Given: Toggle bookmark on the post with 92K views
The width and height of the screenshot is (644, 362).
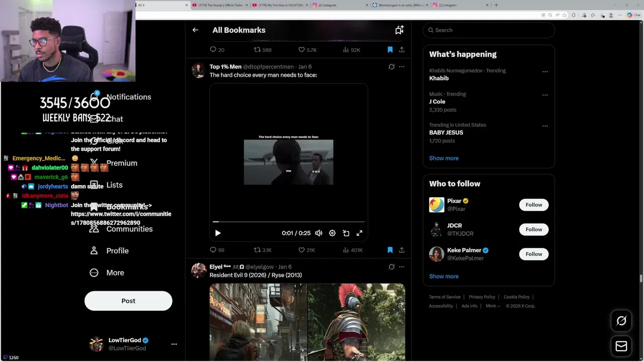Looking at the screenshot, I should tap(390, 50).
